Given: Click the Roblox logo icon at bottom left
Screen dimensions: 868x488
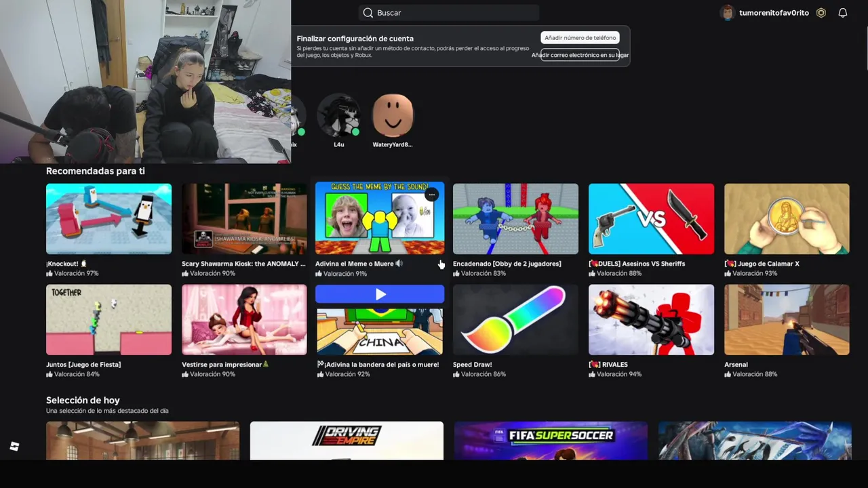Looking at the screenshot, I should tap(14, 446).
